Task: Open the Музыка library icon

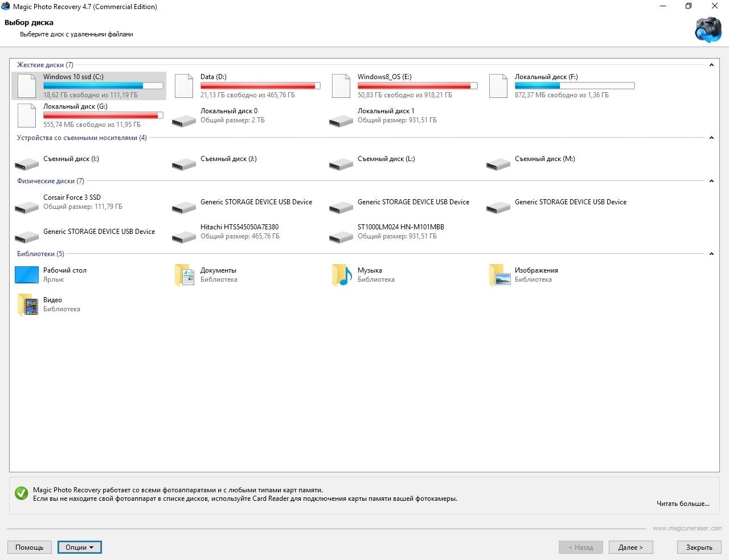Action: (x=342, y=275)
